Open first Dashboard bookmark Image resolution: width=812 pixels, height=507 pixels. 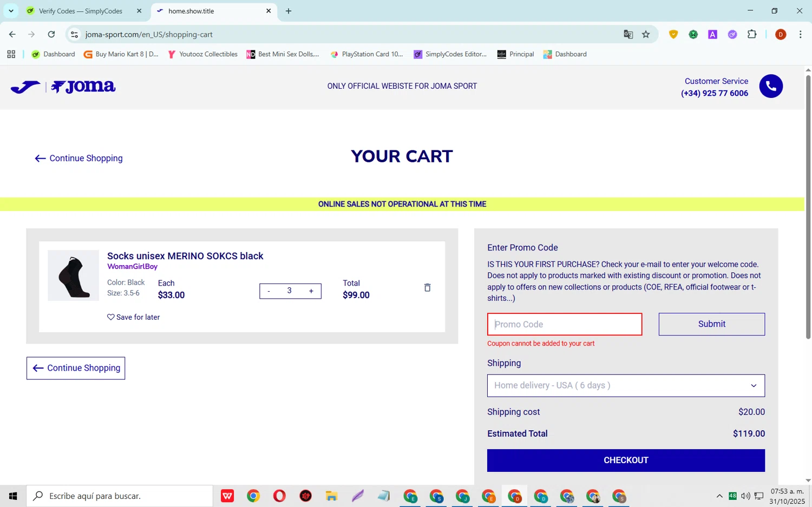[x=54, y=54]
